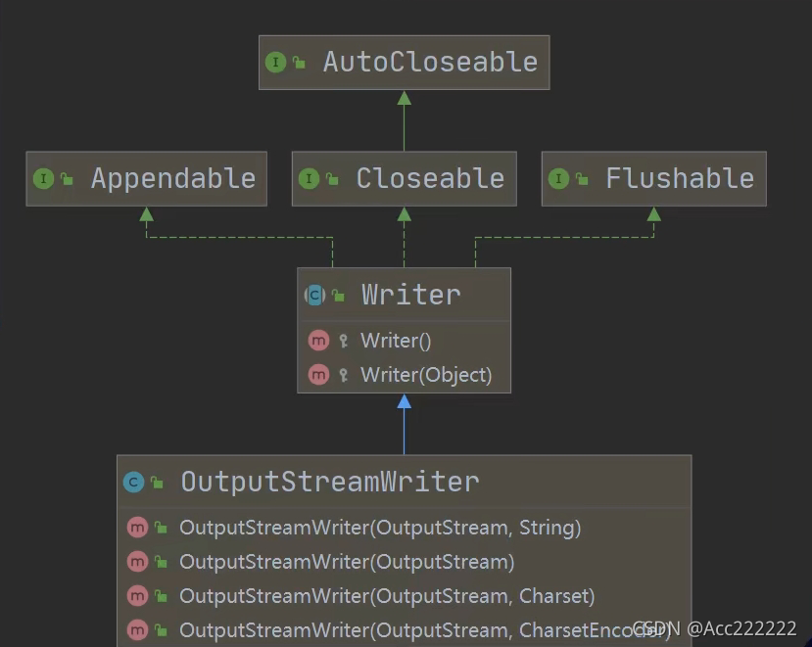Screen dimensions: 812x647
Task: Select the AutoCloseable node title
Action: click(432, 62)
